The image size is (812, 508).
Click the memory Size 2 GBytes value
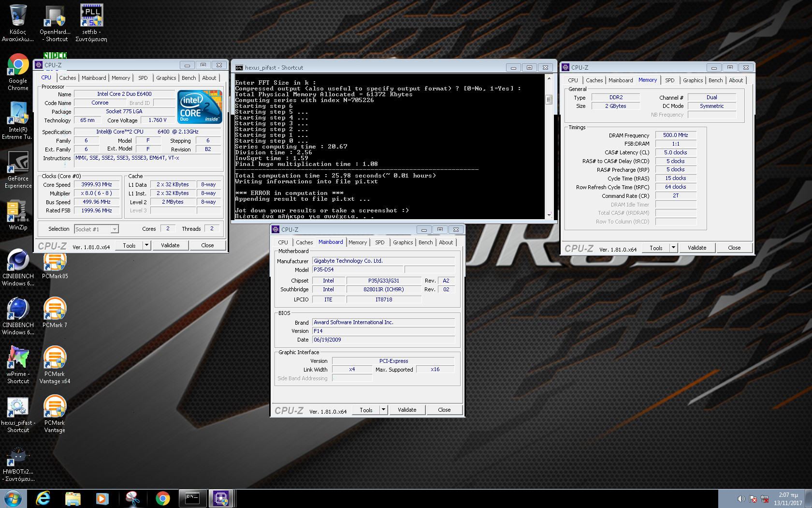click(x=616, y=106)
